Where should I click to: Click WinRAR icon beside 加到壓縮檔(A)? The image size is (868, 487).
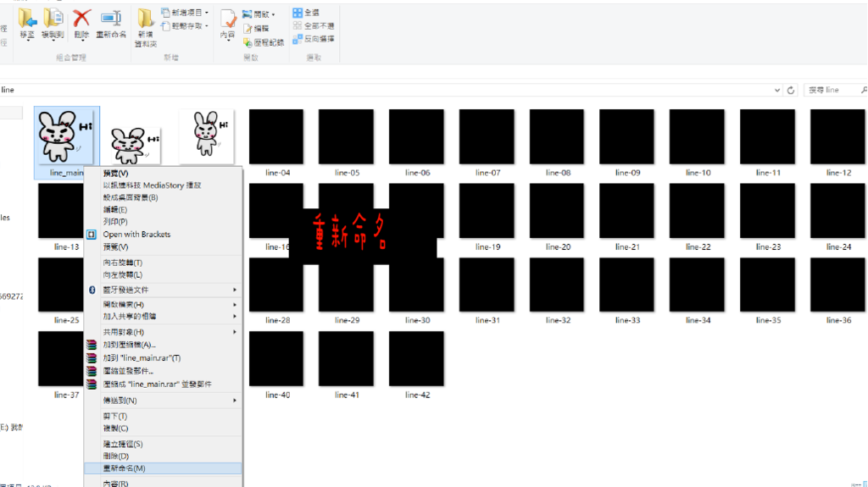[92, 345]
